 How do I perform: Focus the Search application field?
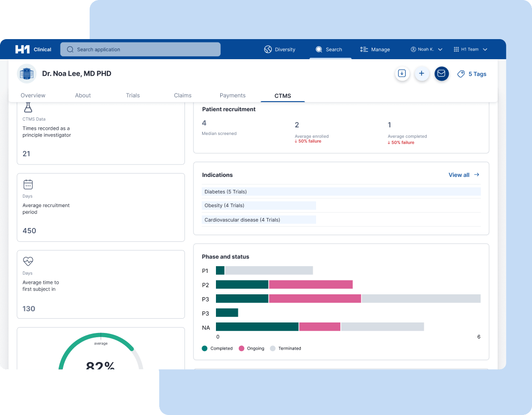coord(141,50)
